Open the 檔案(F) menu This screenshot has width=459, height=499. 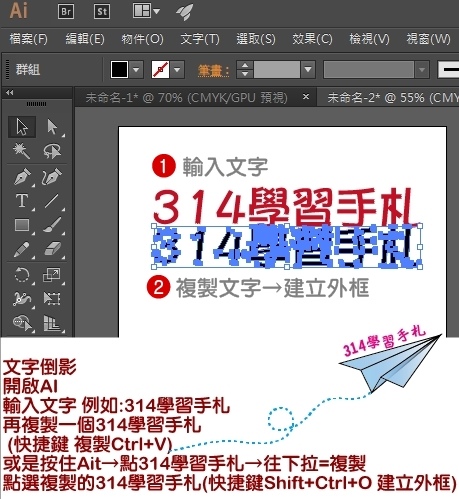coord(29,39)
